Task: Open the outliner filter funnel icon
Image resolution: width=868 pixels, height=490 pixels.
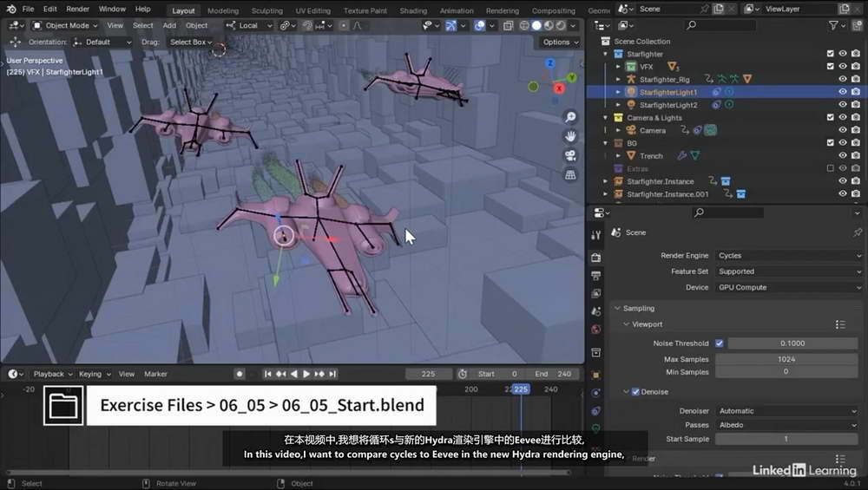Action: click(833, 25)
